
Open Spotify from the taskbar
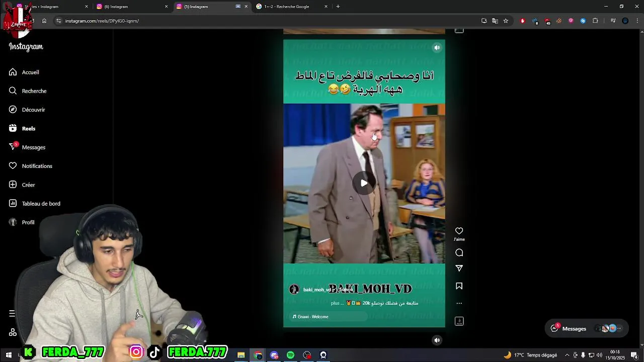click(x=290, y=355)
